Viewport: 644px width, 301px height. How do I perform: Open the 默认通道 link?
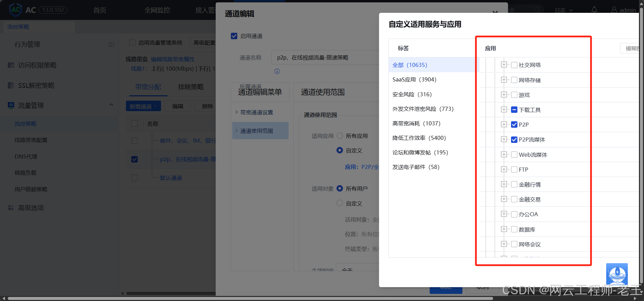pos(171,178)
